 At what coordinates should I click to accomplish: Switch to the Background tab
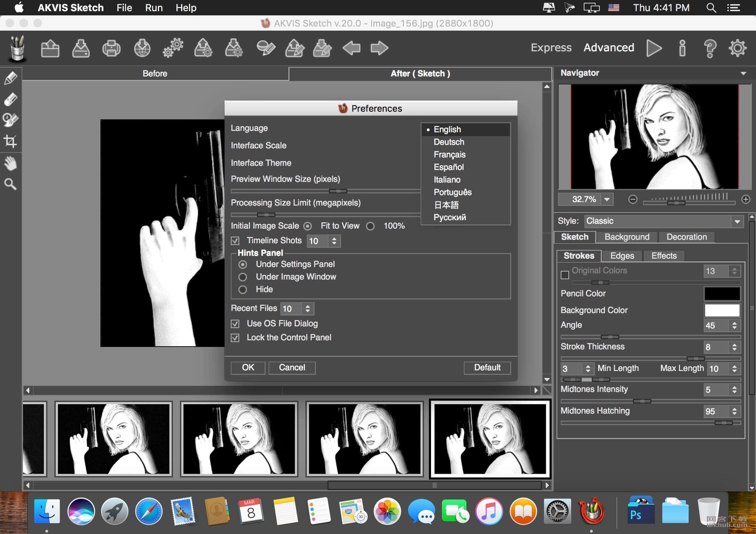tap(627, 237)
